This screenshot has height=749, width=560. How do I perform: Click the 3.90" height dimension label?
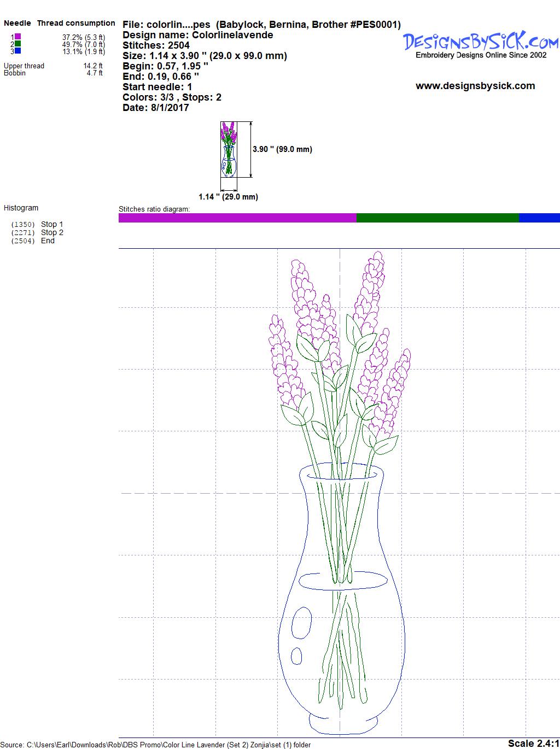click(x=282, y=149)
